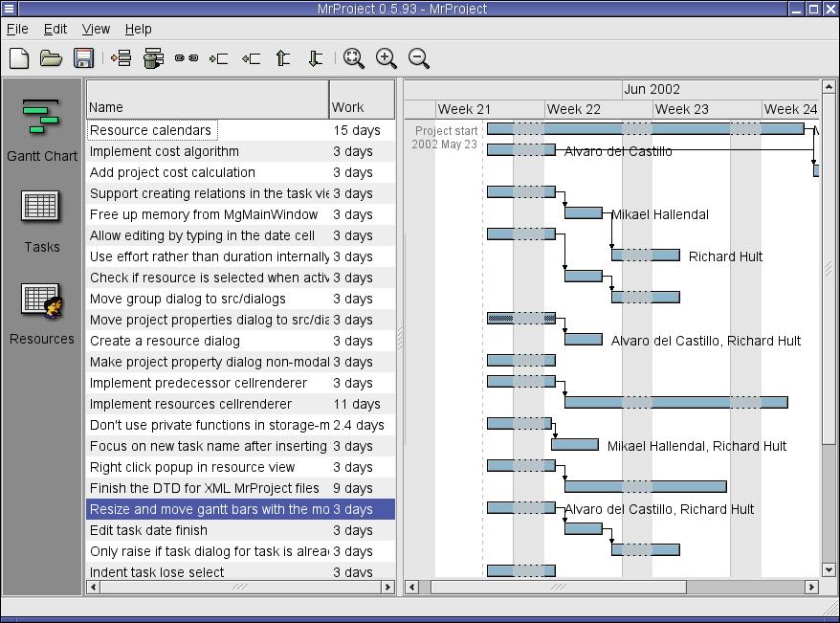840x623 pixels.
Task: Click the Gantt bar for Resource calendars
Action: [646, 128]
